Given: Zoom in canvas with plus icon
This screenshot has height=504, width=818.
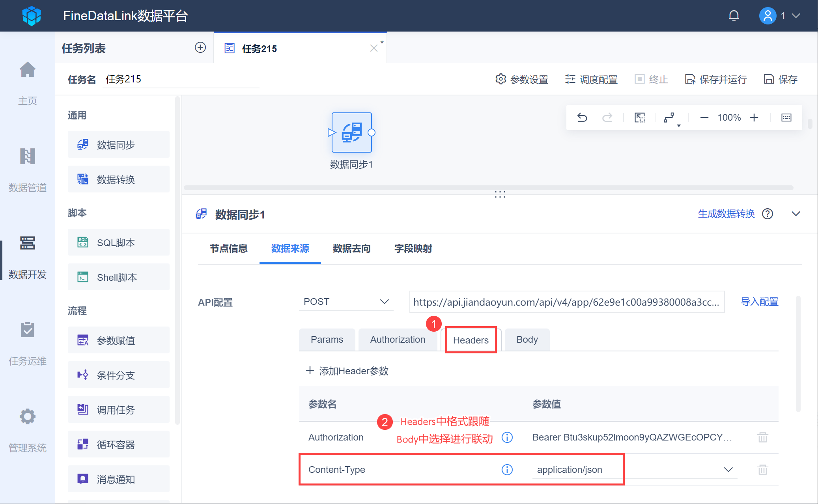Looking at the screenshot, I should [x=754, y=118].
